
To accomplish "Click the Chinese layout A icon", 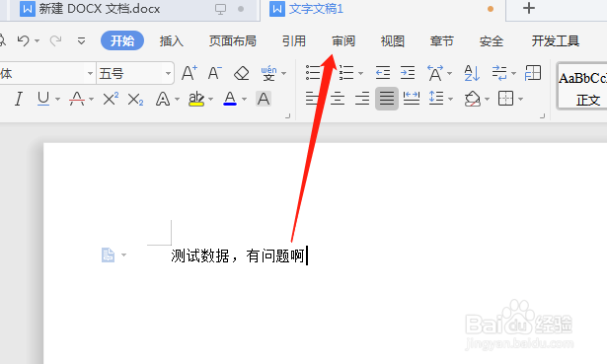I will point(435,73).
